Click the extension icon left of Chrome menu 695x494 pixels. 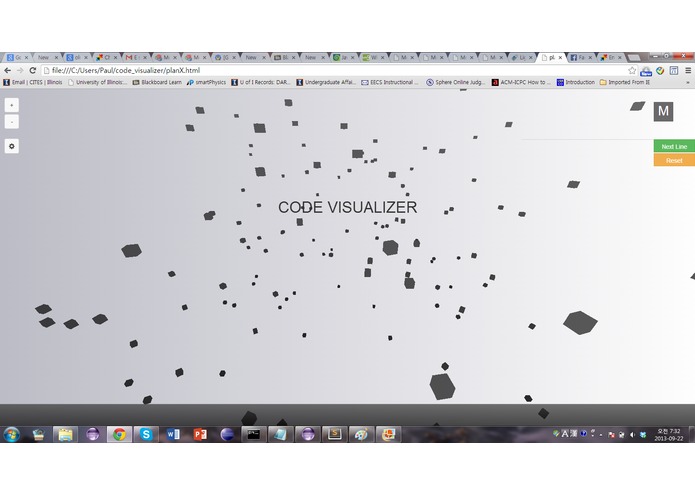tap(674, 70)
